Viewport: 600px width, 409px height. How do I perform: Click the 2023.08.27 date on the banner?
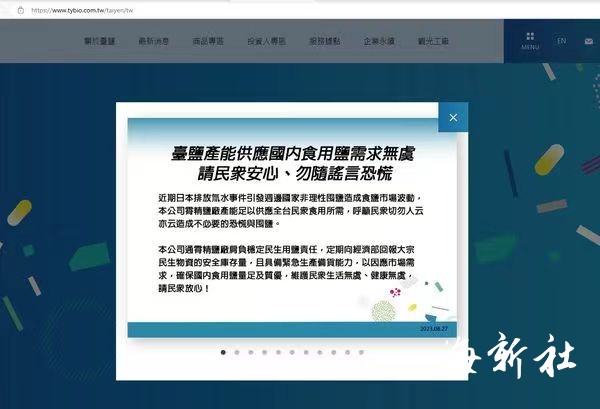434,329
